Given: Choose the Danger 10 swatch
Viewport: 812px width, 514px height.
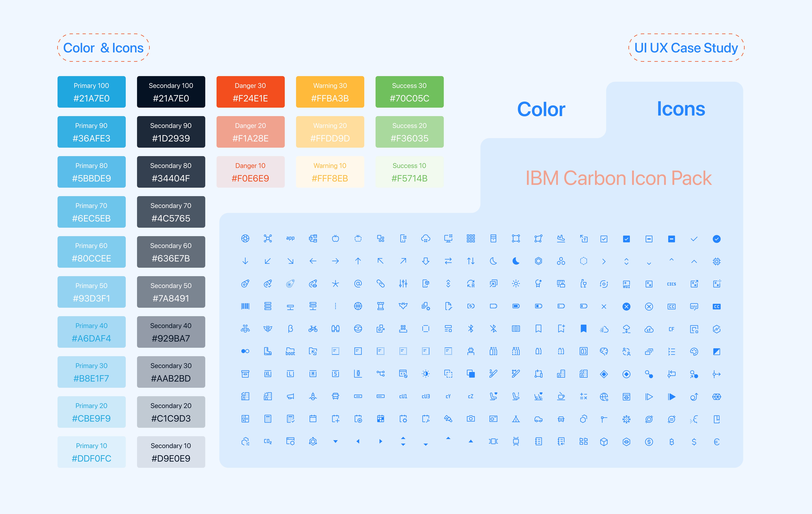Looking at the screenshot, I should click(x=251, y=172).
